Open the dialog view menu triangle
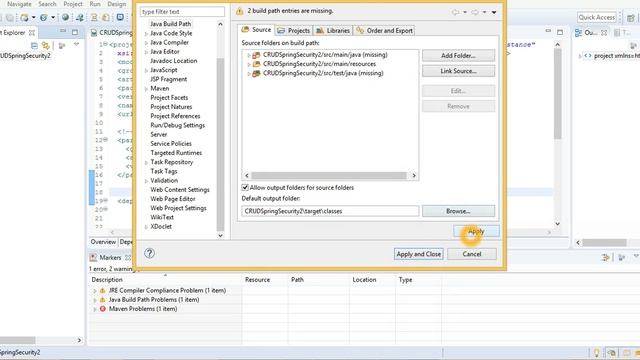 494,12
